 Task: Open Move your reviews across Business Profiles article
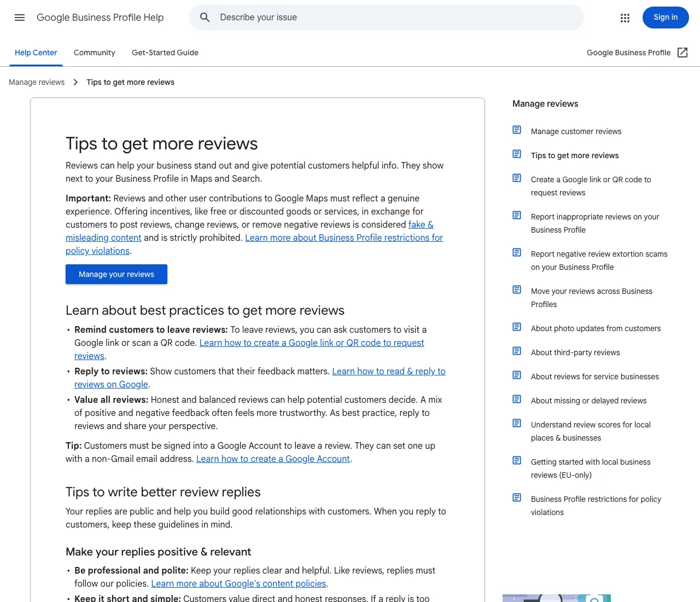coord(591,298)
